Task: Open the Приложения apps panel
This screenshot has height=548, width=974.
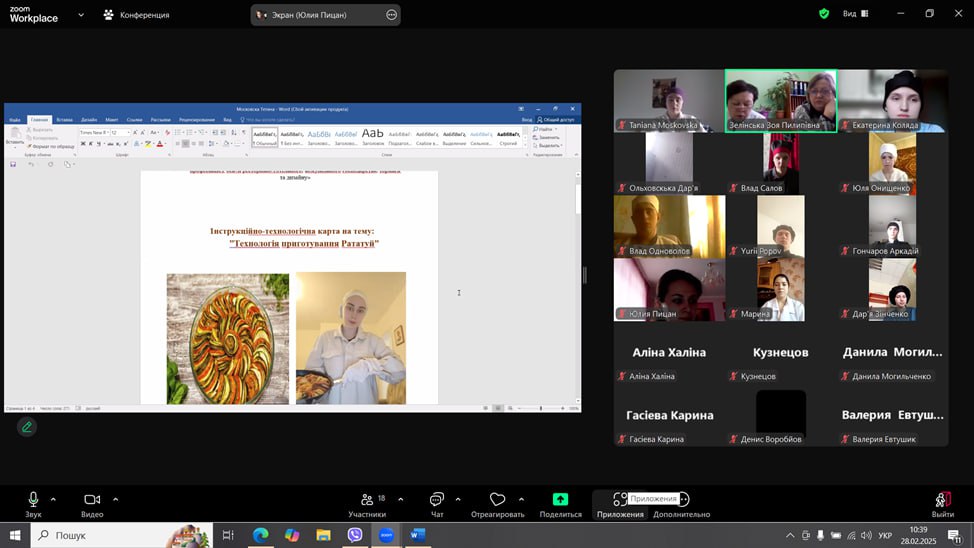Action: pyautogui.click(x=620, y=500)
